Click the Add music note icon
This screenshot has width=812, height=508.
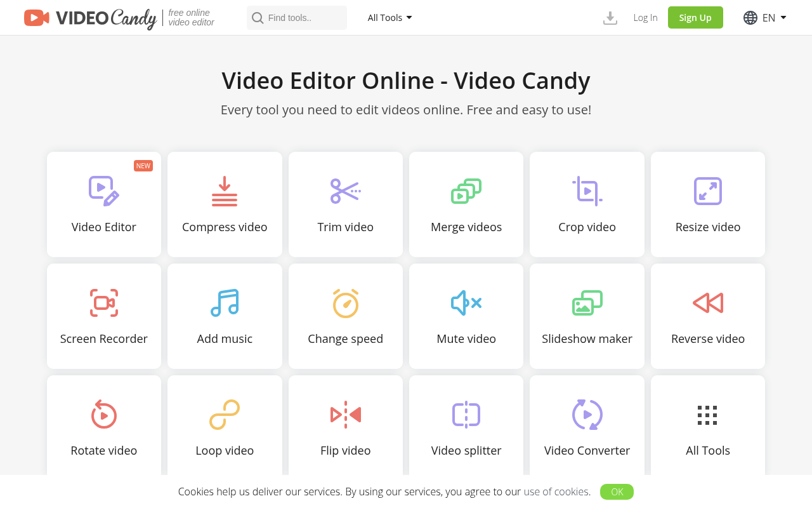pyautogui.click(x=225, y=302)
